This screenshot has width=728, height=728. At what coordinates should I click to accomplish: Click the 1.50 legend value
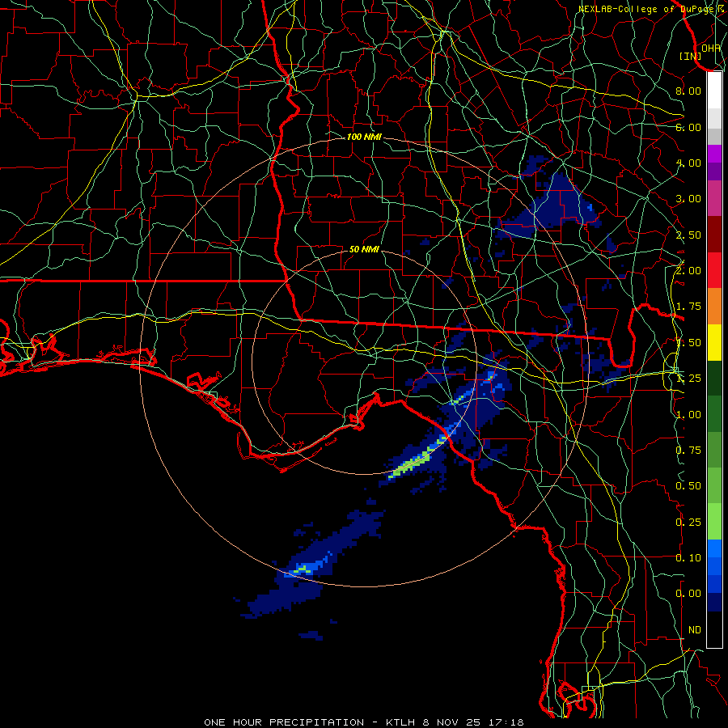(688, 343)
